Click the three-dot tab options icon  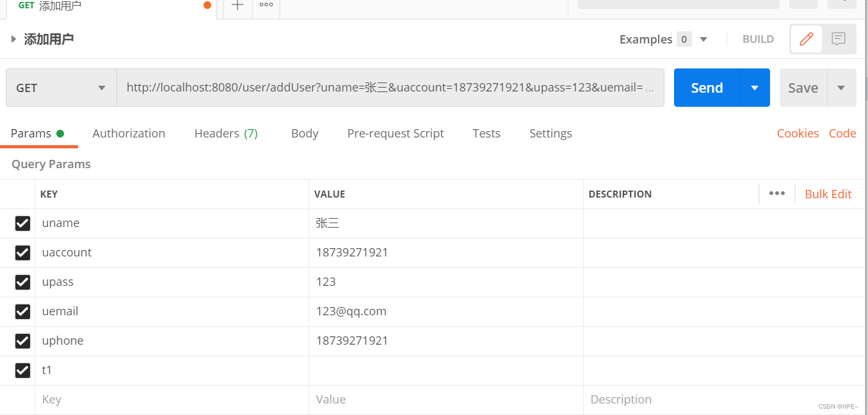[265, 5]
